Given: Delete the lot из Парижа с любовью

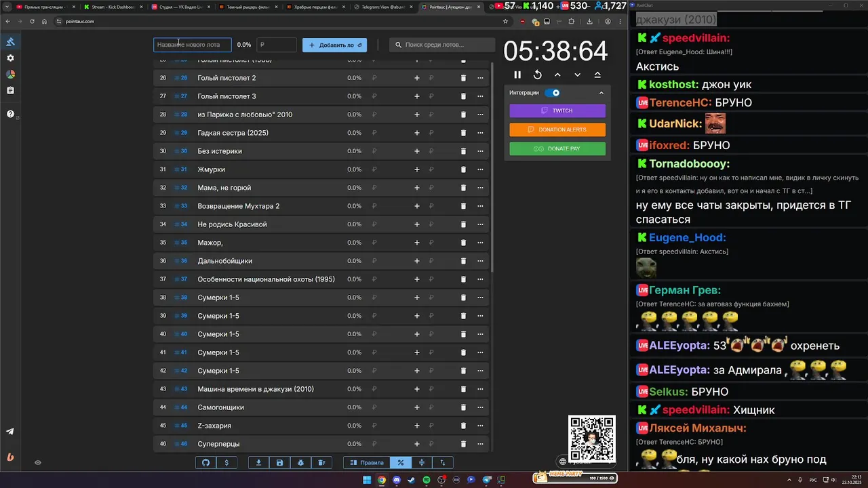Looking at the screenshot, I should (x=463, y=115).
